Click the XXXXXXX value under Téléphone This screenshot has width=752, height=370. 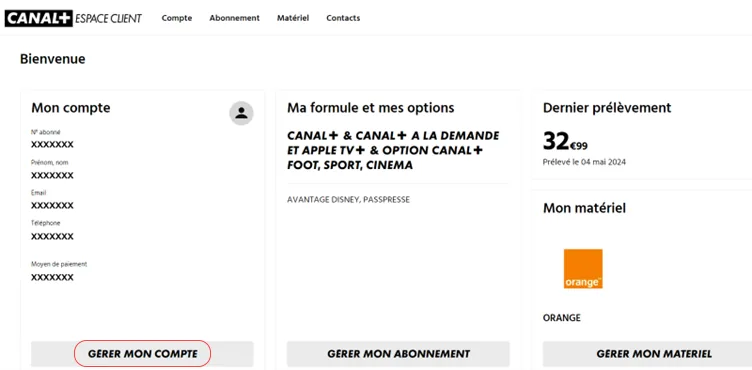point(52,237)
